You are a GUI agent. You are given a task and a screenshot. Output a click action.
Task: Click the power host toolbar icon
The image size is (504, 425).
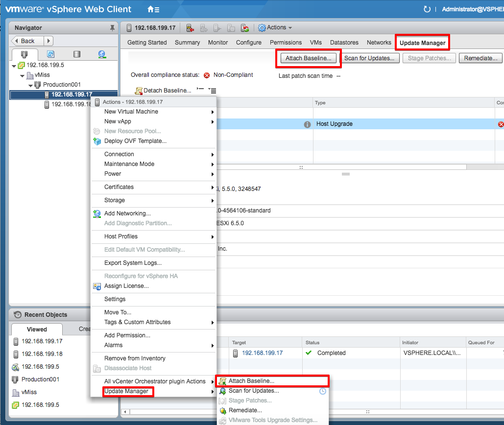(x=231, y=28)
